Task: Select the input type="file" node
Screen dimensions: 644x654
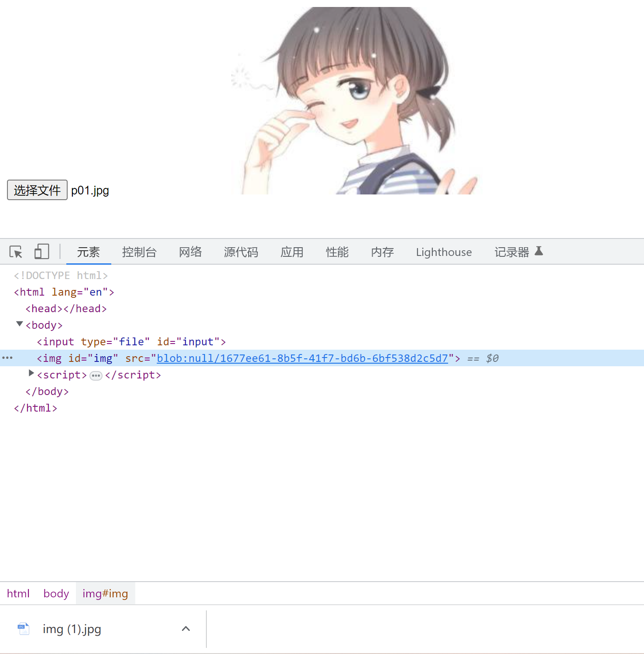Action: [131, 342]
